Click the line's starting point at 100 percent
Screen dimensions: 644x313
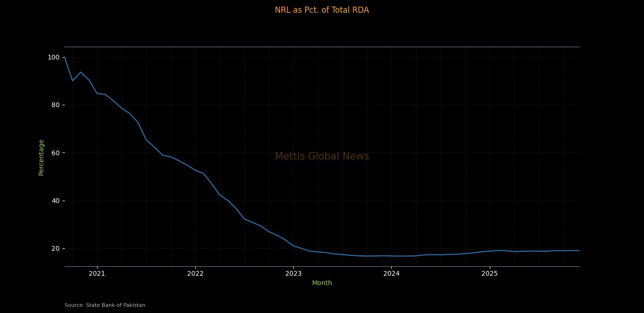65,58
